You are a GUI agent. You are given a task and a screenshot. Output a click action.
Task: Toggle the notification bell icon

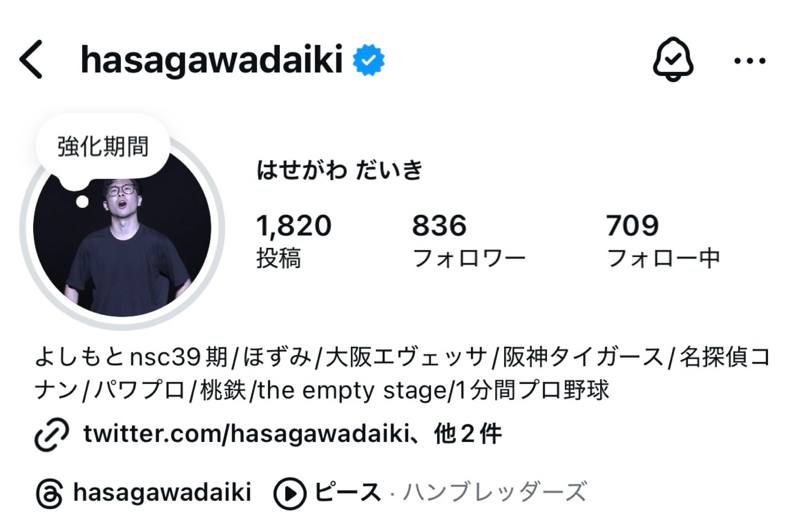click(x=673, y=60)
